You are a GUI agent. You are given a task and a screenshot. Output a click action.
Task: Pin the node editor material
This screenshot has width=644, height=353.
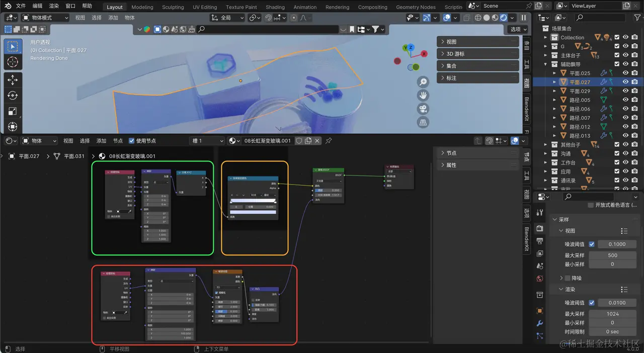(329, 141)
